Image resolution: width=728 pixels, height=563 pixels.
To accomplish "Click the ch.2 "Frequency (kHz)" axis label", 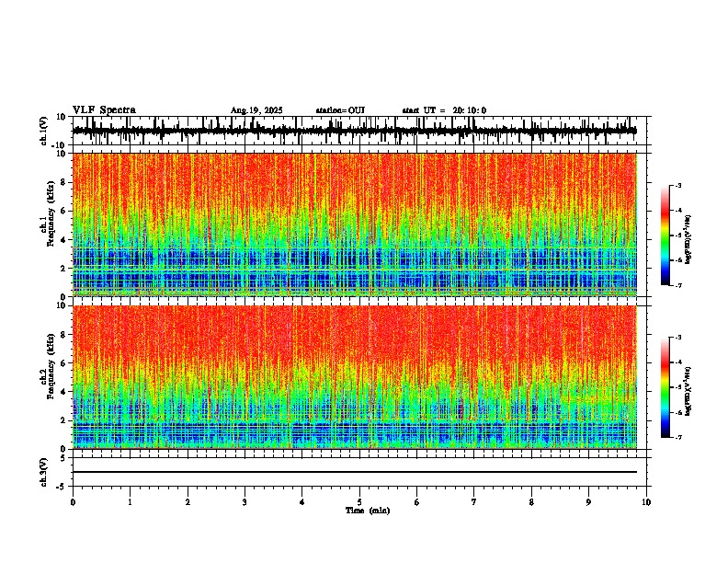I will pyautogui.click(x=51, y=366).
